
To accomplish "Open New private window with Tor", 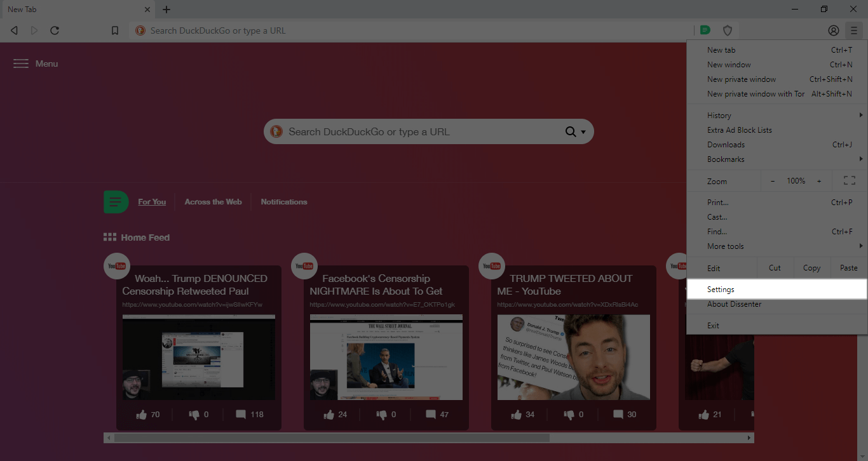I will pyautogui.click(x=777, y=94).
